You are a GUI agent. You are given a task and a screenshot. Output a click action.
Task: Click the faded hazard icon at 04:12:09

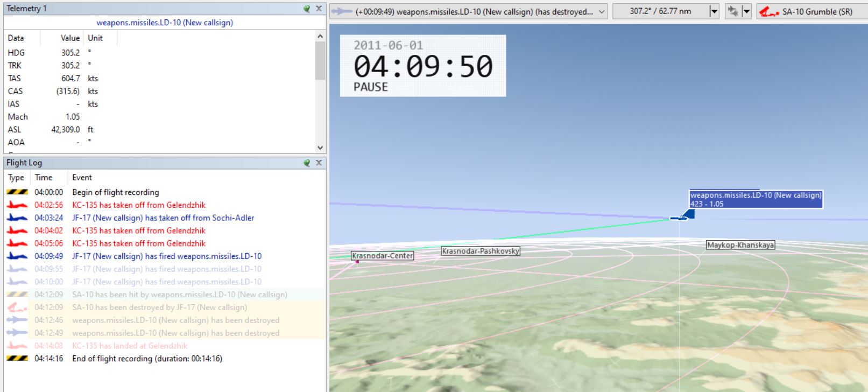coord(17,295)
